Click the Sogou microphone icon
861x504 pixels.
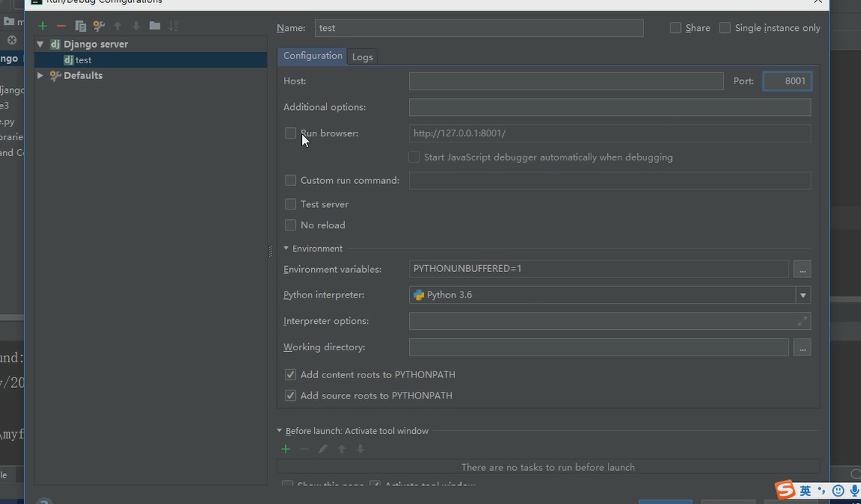[854, 491]
